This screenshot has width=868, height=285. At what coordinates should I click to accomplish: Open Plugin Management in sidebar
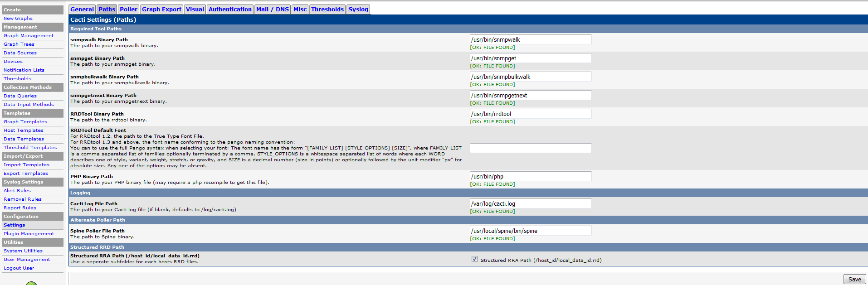pos(29,234)
